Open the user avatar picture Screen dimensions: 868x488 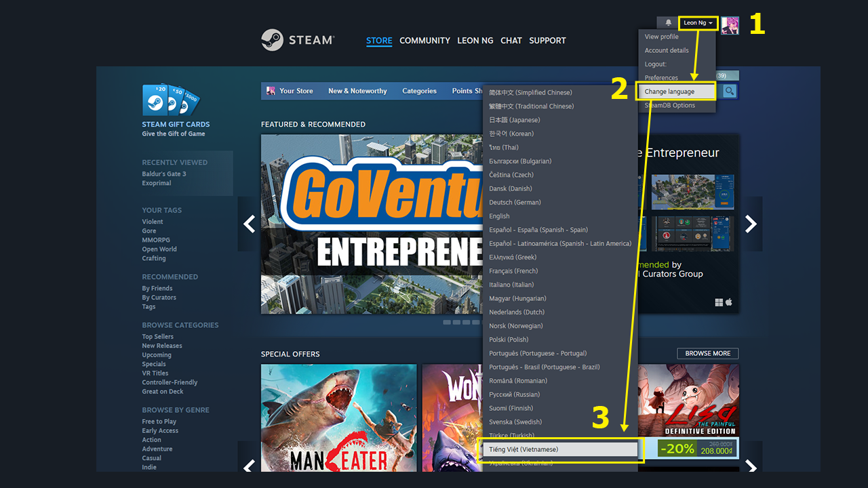pyautogui.click(x=730, y=25)
